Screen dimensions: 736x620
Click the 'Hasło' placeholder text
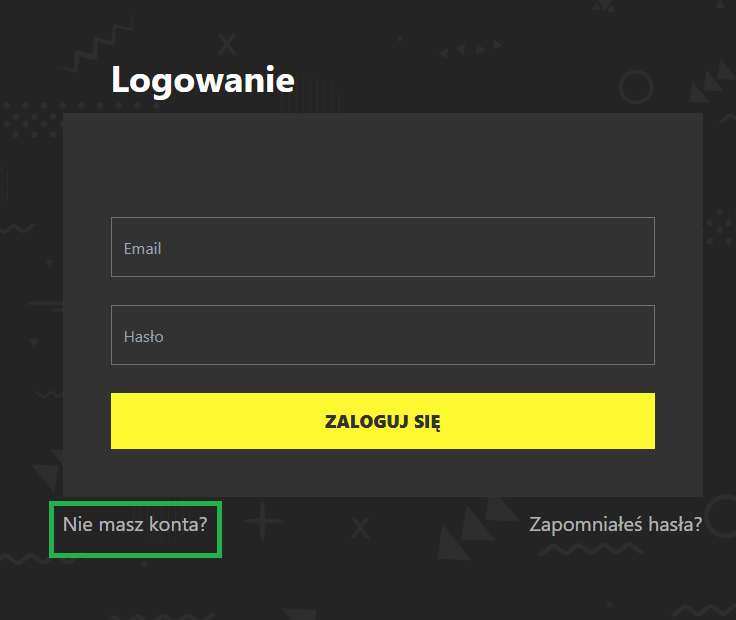coord(143,337)
